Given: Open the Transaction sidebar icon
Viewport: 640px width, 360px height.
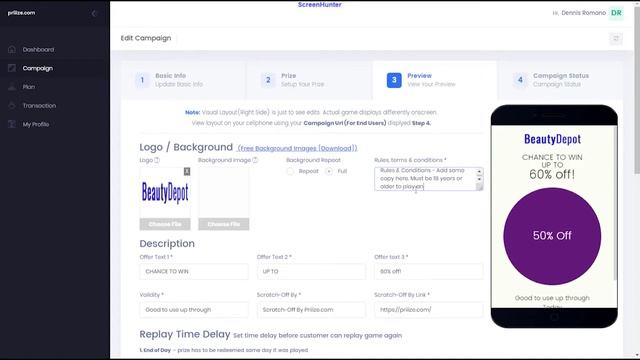Looking at the screenshot, I should [x=12, y=106].
